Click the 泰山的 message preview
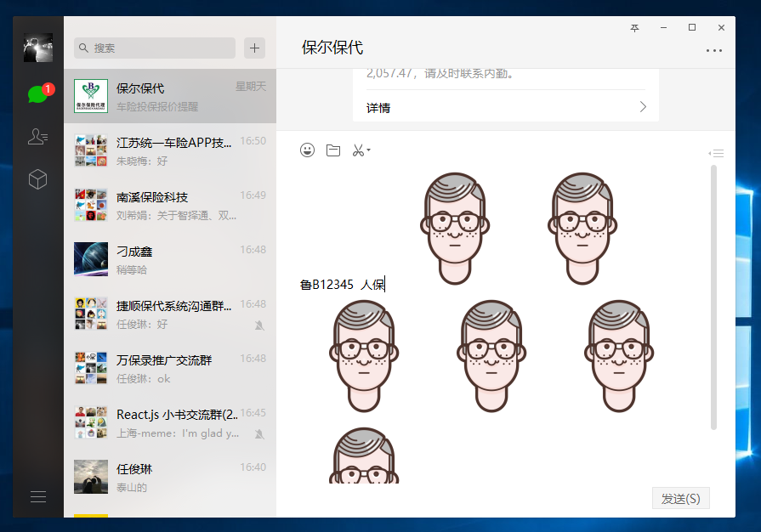 pyautogui.click(x=132, y=488)
